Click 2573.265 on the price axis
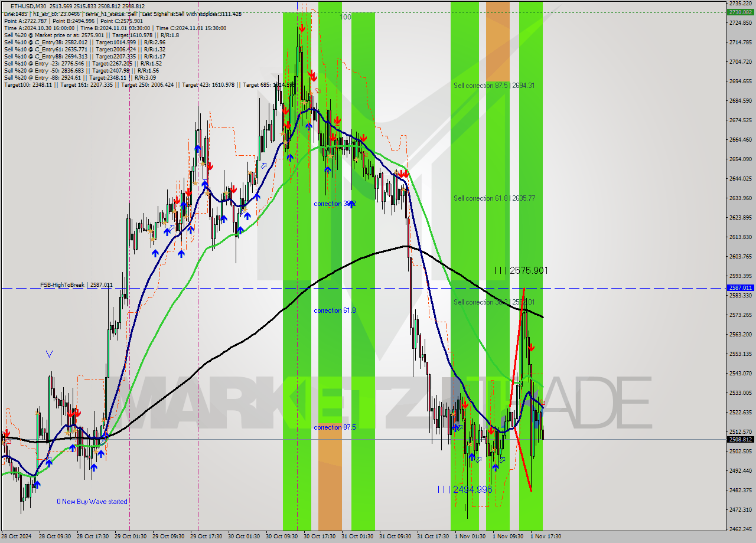Viewport: 756px width, 543px height. click(x=740, y=315)
